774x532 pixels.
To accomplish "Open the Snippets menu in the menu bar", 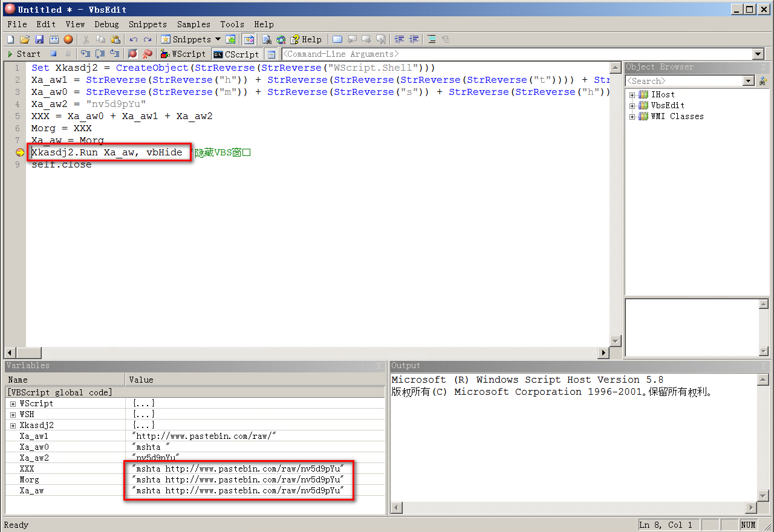I will tap(148, 24).
